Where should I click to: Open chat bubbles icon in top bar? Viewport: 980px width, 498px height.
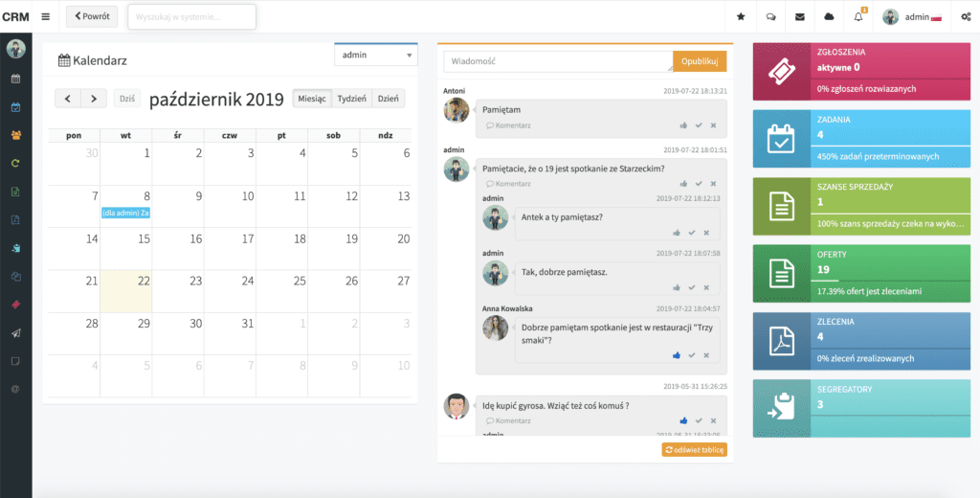coord(770,17)
